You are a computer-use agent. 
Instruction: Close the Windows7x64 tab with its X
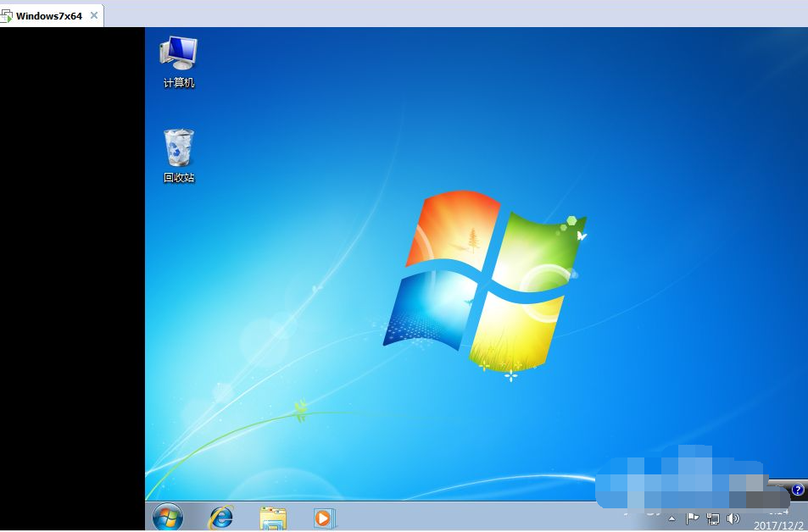click(x=93, y=15)
